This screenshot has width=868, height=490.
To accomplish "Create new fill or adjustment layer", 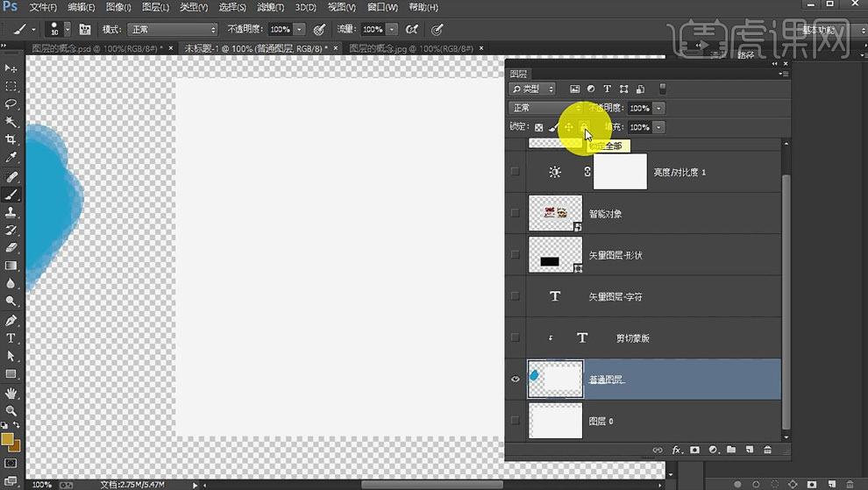I will [x=713, y=451].
